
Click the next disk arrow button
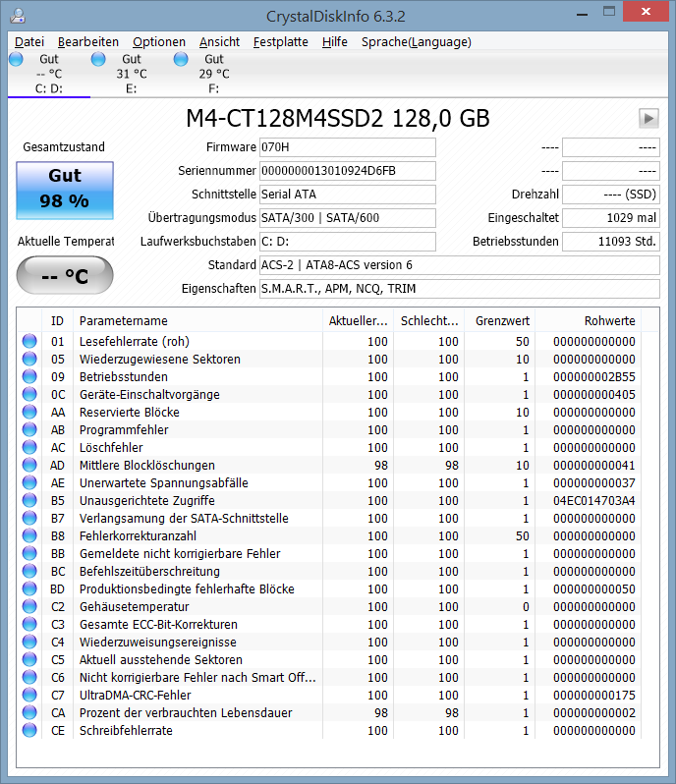(x=648, y=119)
